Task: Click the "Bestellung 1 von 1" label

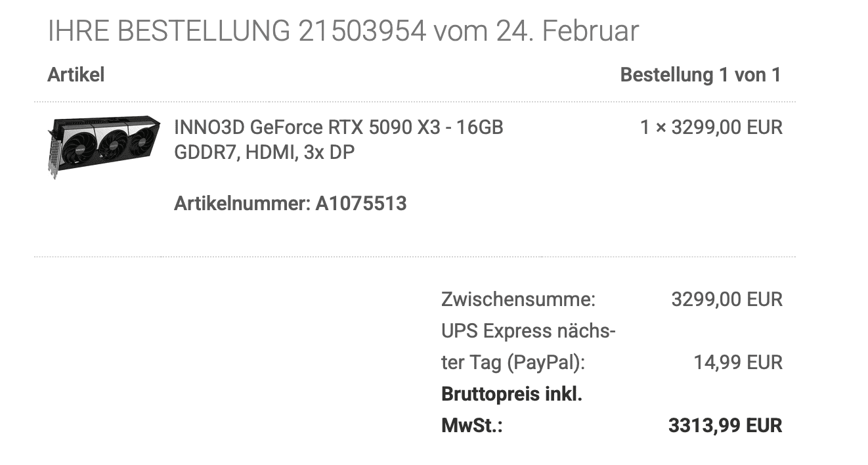Action: [x=701, y=75]
